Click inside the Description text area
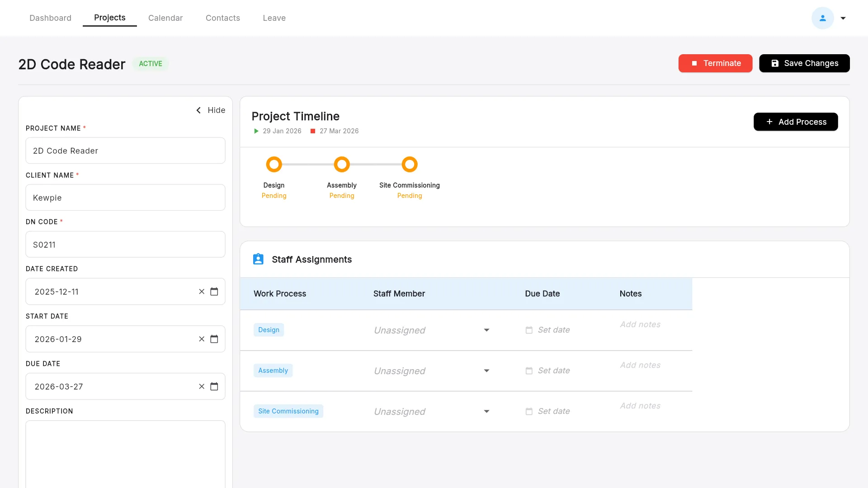Viewport: 868px width, 488px height. [x=125, y=452]
